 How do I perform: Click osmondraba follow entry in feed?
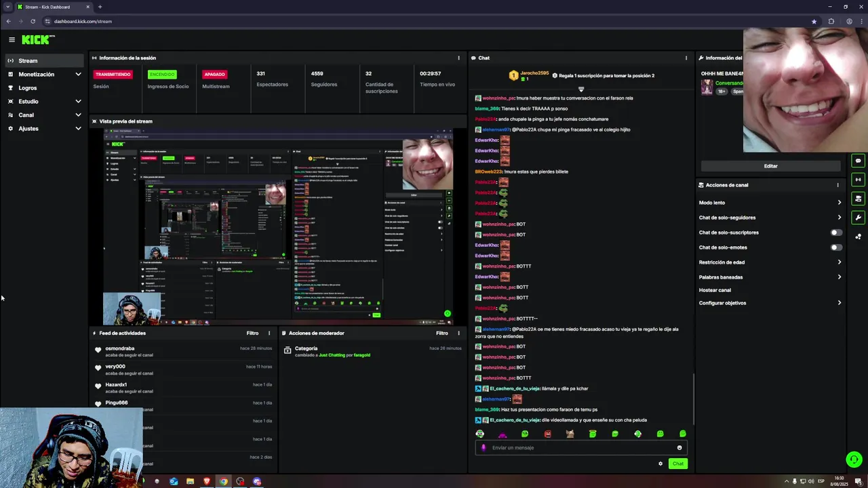coord(184,351)
